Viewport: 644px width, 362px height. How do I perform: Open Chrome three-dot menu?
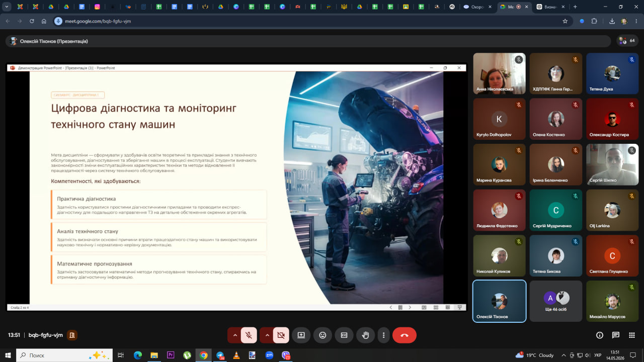pos(636,21)
